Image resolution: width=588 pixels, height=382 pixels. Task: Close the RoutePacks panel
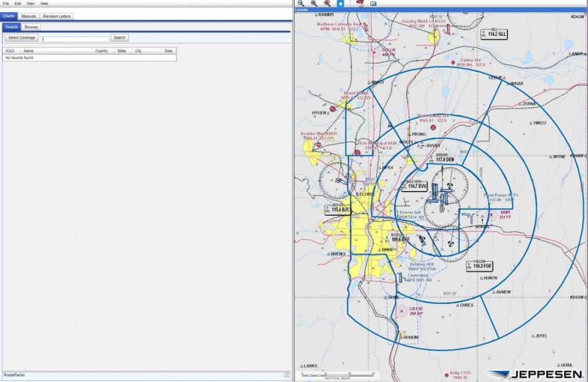click(x=287, y=375)
